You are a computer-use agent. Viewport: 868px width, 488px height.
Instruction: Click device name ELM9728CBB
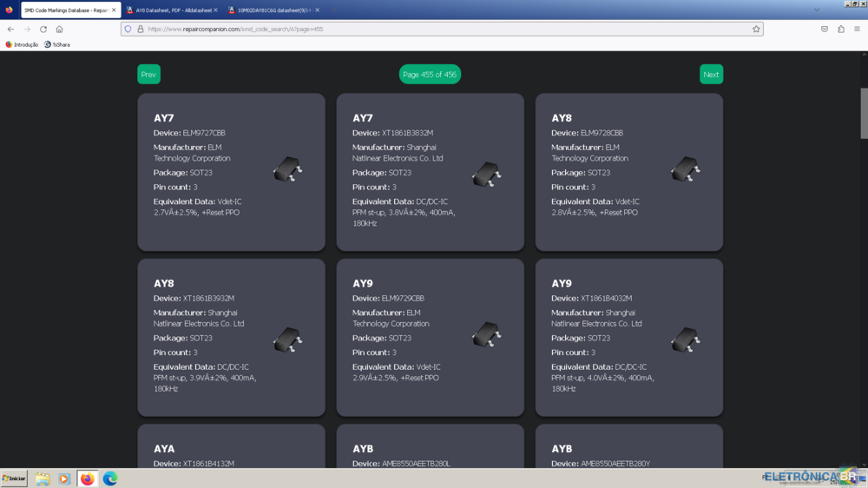coord(602,133)
